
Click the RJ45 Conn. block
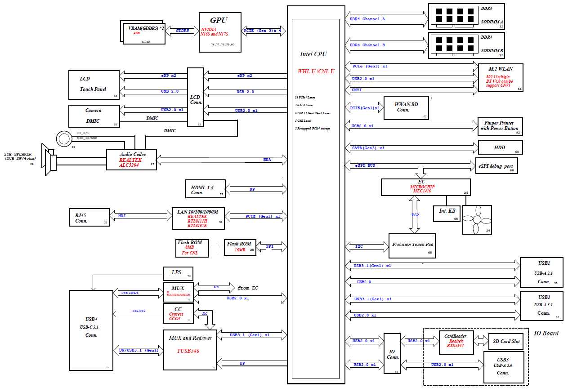click(x=89, y=218)
